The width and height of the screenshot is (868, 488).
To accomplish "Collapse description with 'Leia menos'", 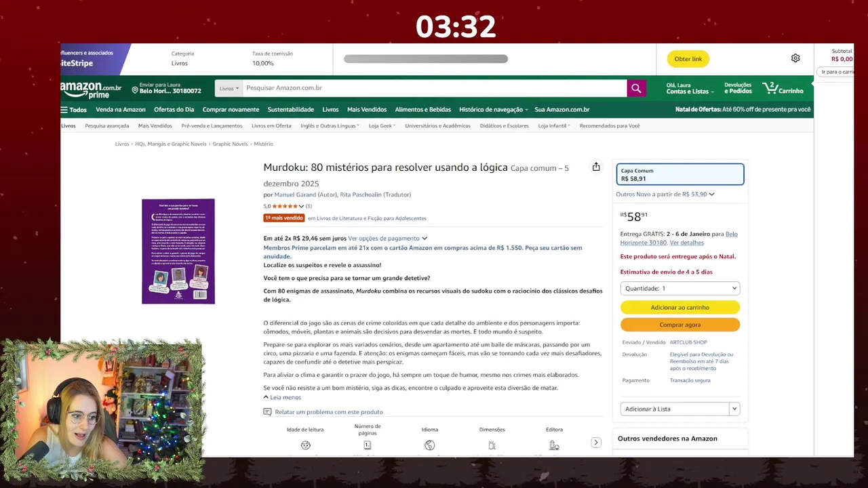I will (282, 397).
